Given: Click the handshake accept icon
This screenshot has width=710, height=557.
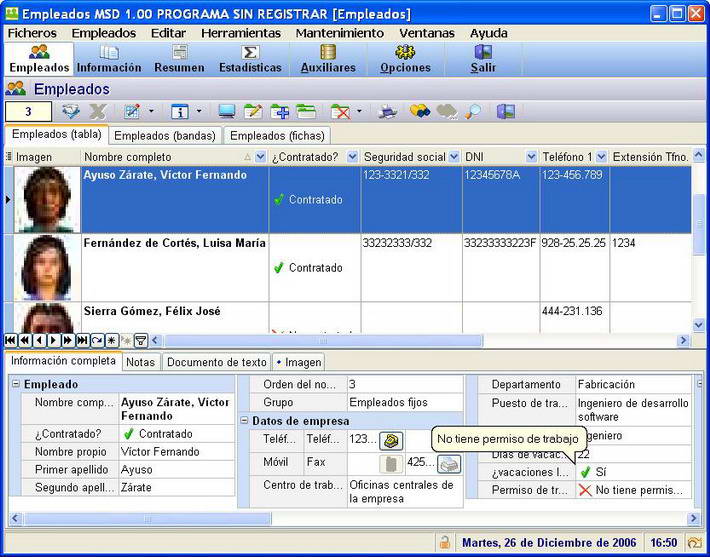Looking at the screenshot, I should [71, 111].
